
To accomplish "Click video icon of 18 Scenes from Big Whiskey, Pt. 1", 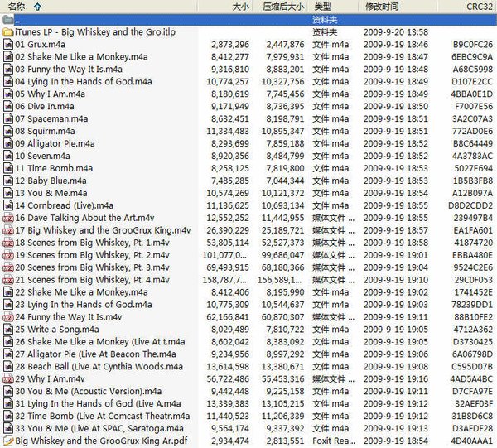I will click(8, 243).
